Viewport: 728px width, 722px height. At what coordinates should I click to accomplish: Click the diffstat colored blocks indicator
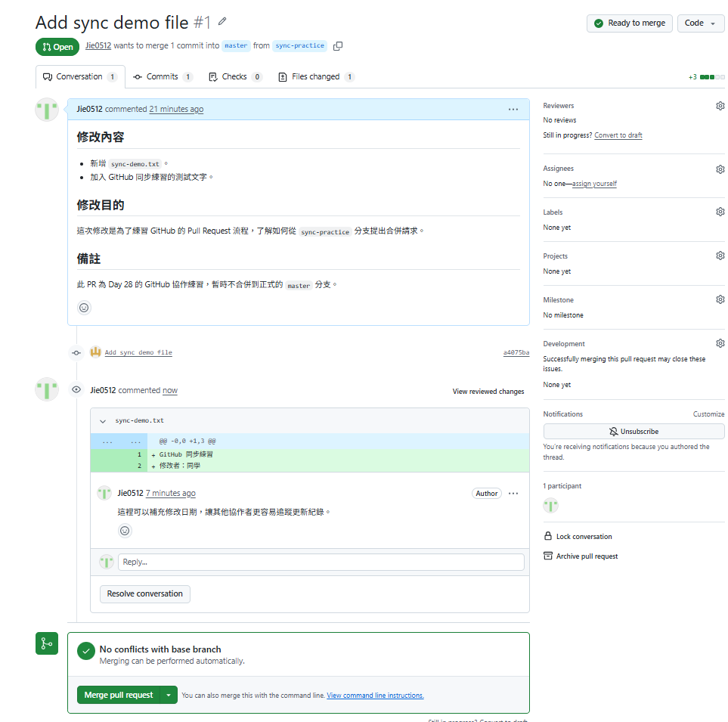coord(712,77)
